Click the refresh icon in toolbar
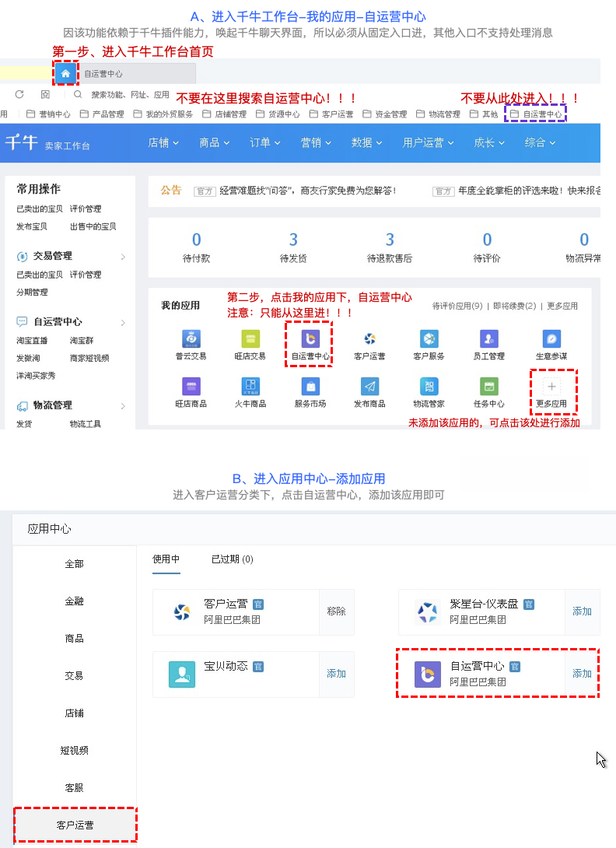 tap(19, 95)
